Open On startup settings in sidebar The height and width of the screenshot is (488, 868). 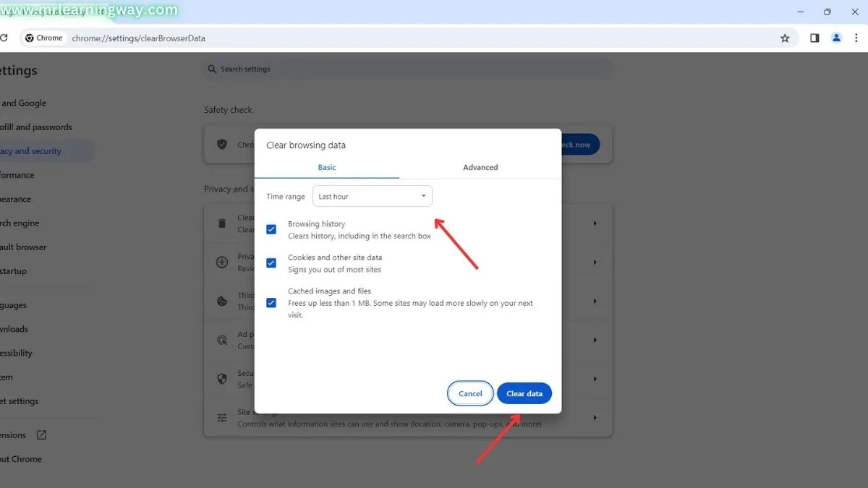[x=13, y=271]
